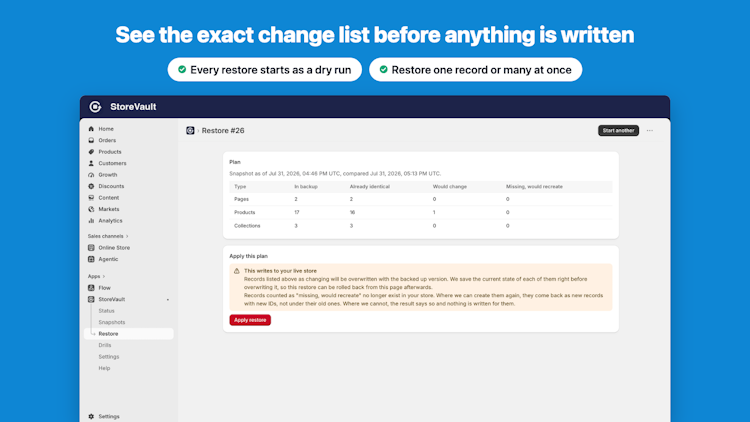Select the Analytics bar chart icon
750x422 pixels.
(x=91, y=221)
